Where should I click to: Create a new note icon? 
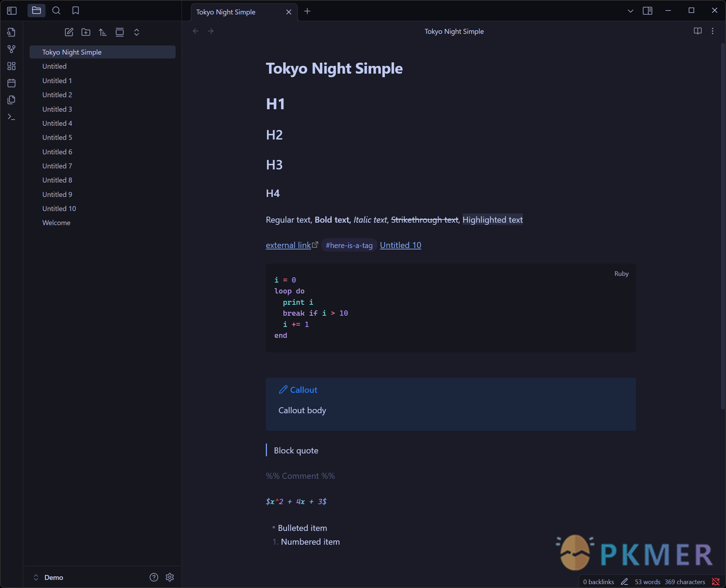point(69,32)
